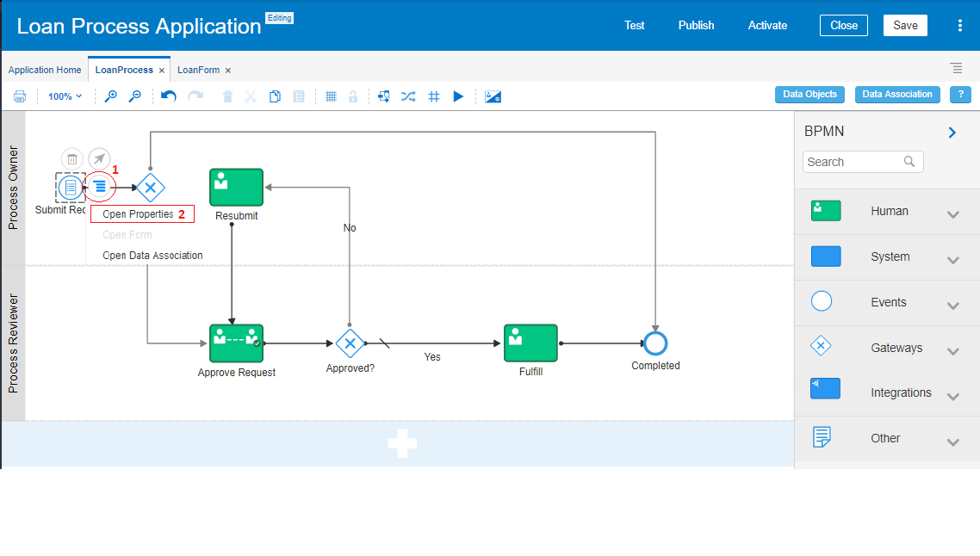980x556 pixels.
Task: Toggle the lock icon in toolbar
Action: 353,96
